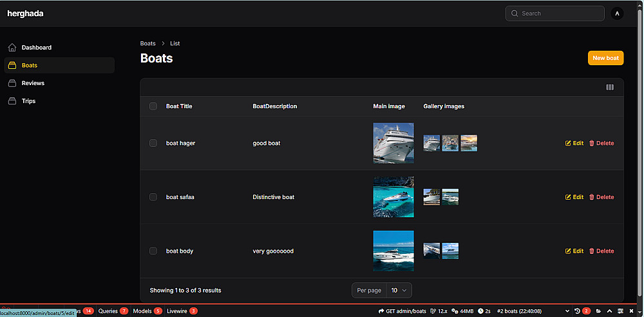Open the Per page dropdown
This screenshot has height=317, width=644.
399,291
